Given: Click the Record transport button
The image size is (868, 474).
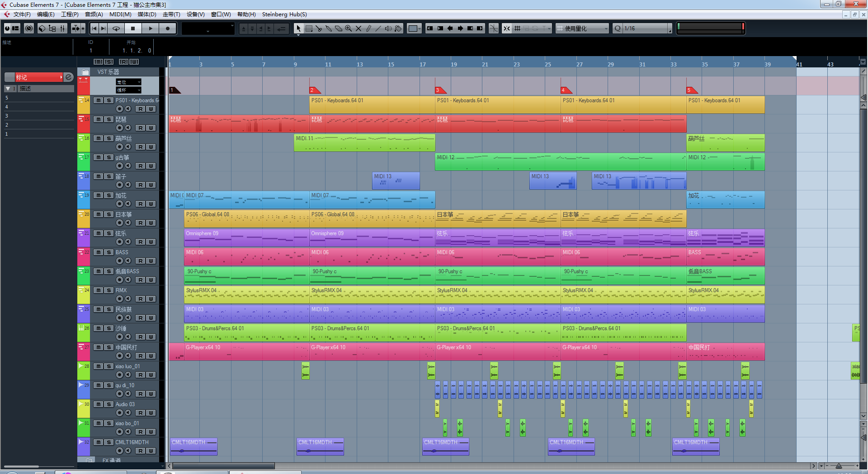Looking at the screenshot, I should point(168,28).
